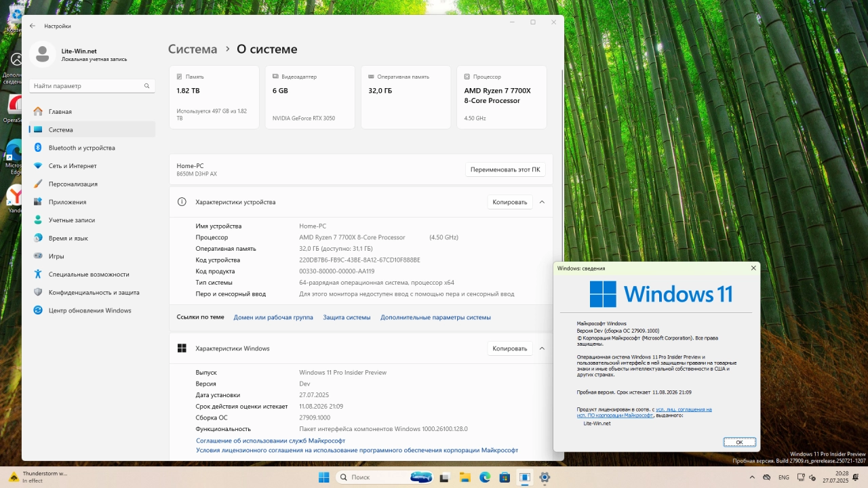Click the build number 27909.1000 value
This screenshot has height=488, width=868.
click(x=315, y=418)
